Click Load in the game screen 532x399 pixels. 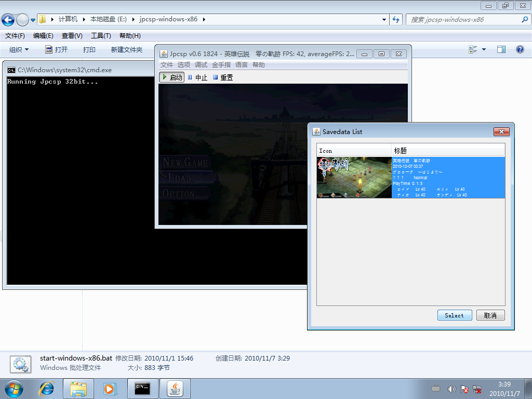click(179, 178)
